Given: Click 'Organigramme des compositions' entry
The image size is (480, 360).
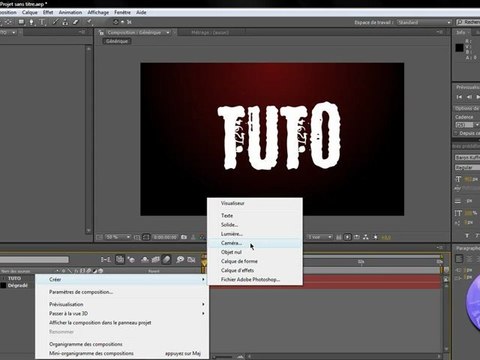Looking at the screenshot, I should coord(122,344).
